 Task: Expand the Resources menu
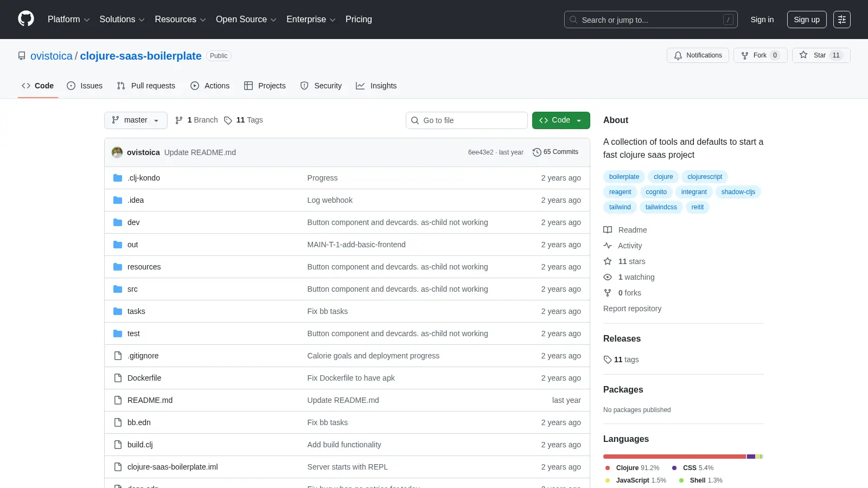[x=180, y=20]
